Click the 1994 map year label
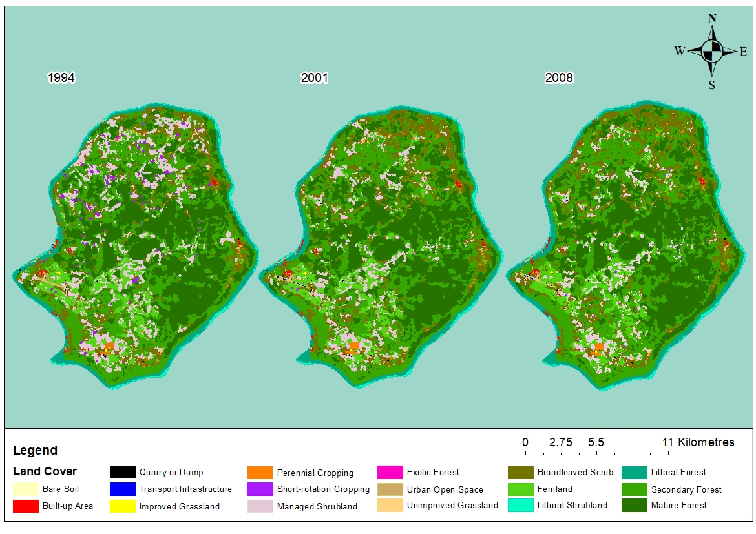This screenshot has width=756, height=534. pyautogui.click(x=61, y=78)
